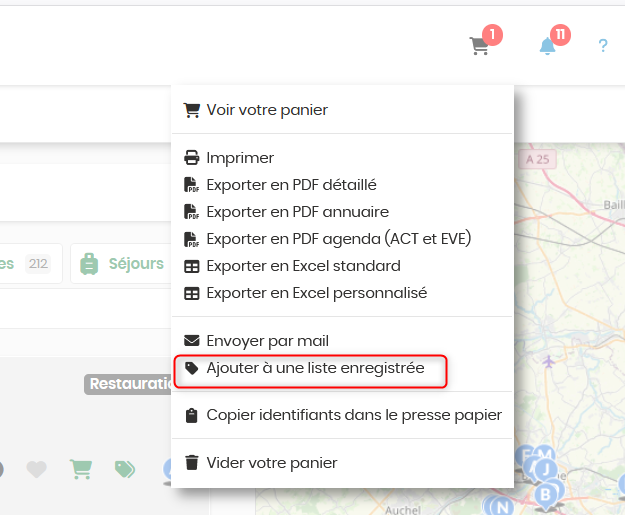Image resolution: width=625 pixels, height=515 pixels.
Task: Open the notifications bell icon
Action: (x=547, y=46)
